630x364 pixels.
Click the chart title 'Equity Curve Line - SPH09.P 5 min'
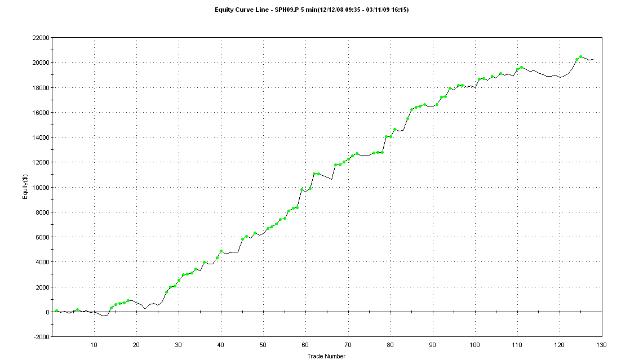[x=265, y=10]
